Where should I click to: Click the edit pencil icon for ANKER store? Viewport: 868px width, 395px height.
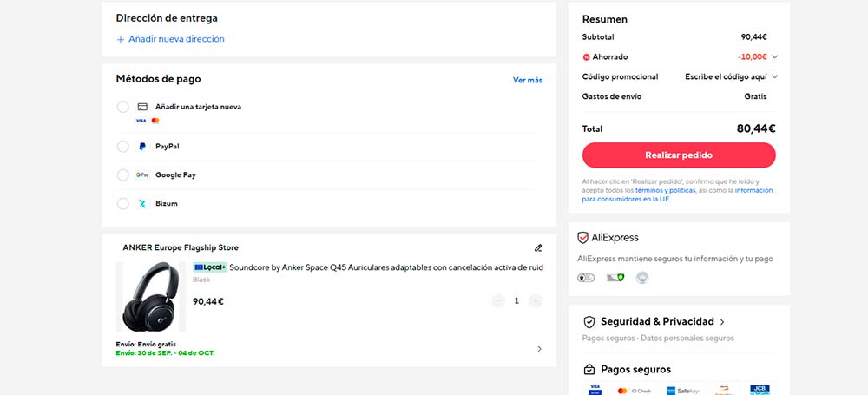click(538, 247)
